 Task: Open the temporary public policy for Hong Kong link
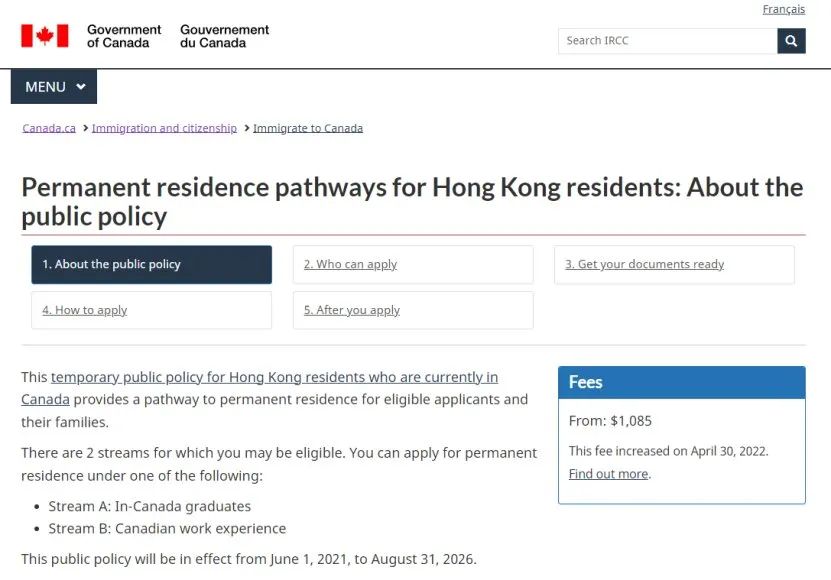[x=260, y=388]
